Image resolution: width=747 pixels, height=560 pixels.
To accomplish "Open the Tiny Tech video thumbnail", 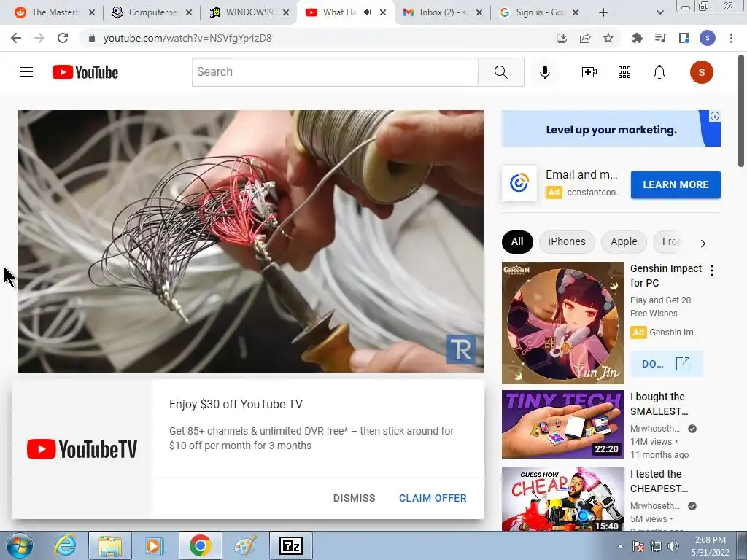I will point(562,424).
